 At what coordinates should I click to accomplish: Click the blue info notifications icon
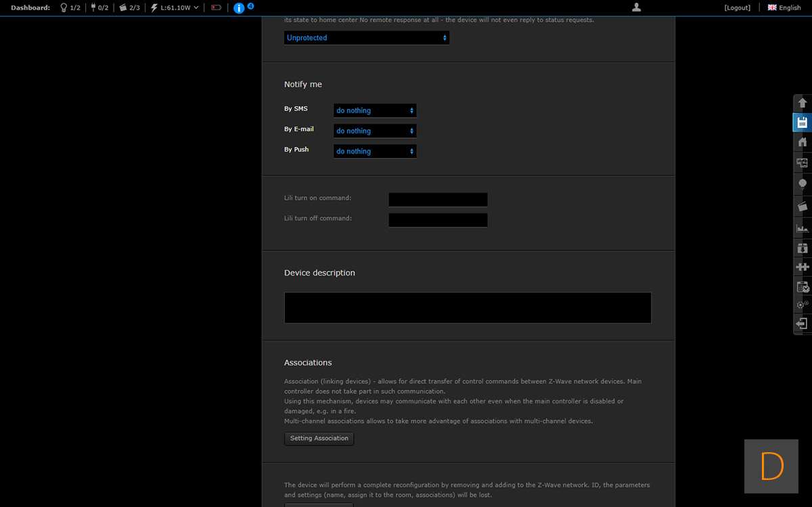tap(239, 8)
